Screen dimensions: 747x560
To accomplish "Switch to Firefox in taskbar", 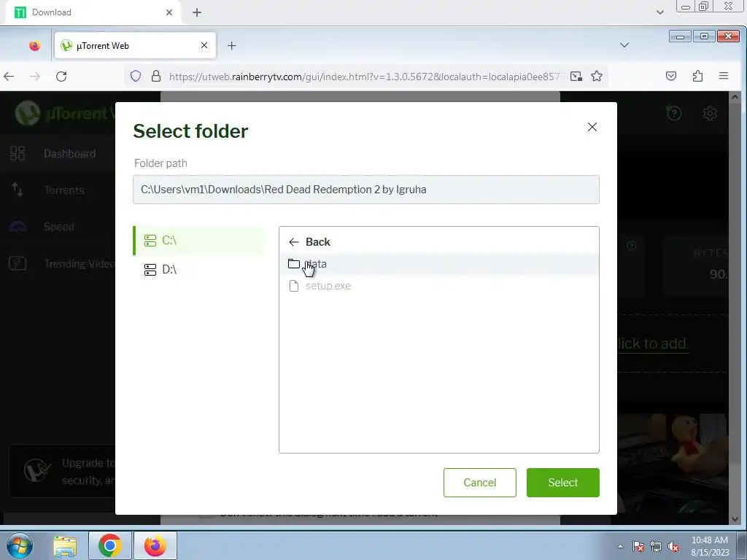I will 155,546.
